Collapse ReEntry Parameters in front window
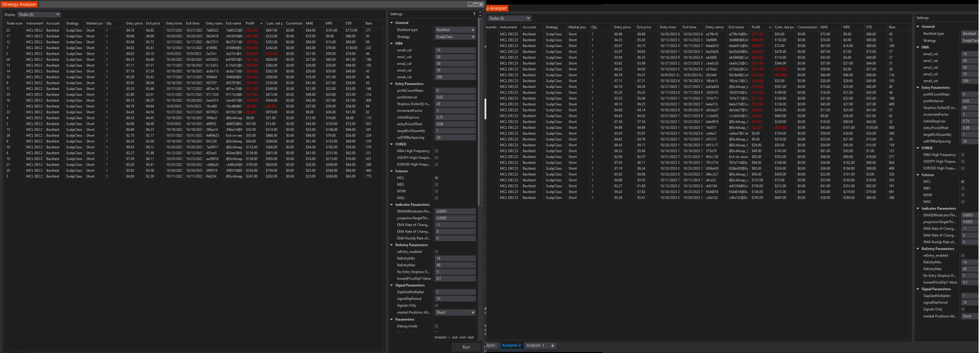Viewport: 980px width, 353px height. coord(392,245)
